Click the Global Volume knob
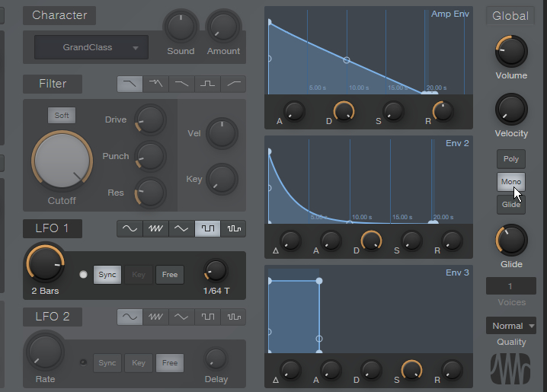This screenshot has height=392, width=547. (510, 51)
